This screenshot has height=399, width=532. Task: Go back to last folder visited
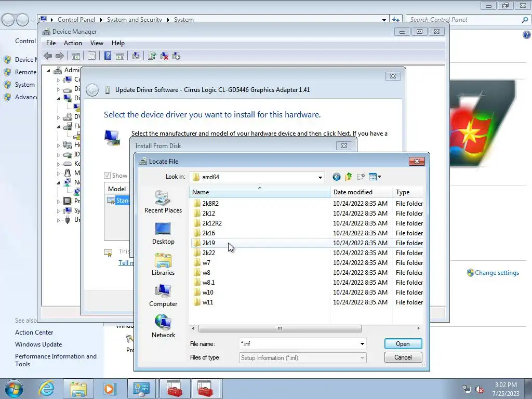pyautogui.click(x=336, y=177)
